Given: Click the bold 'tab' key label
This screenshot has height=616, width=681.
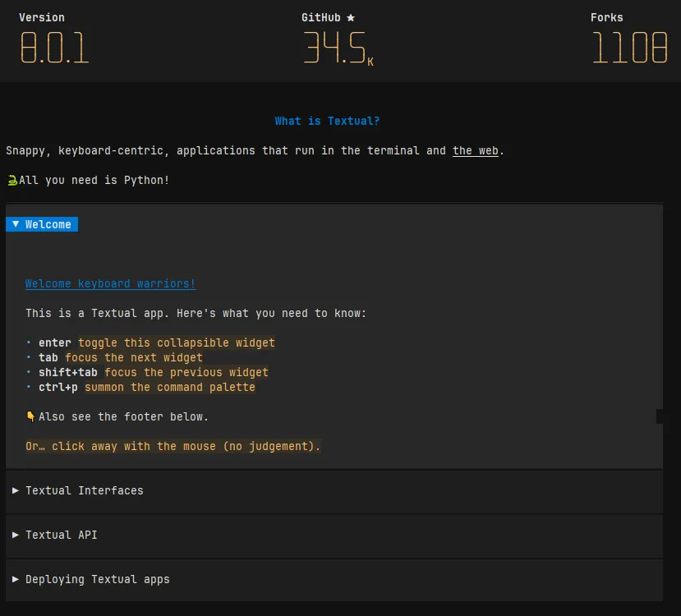Looking at the screenshot, I should tap(48, 358).
